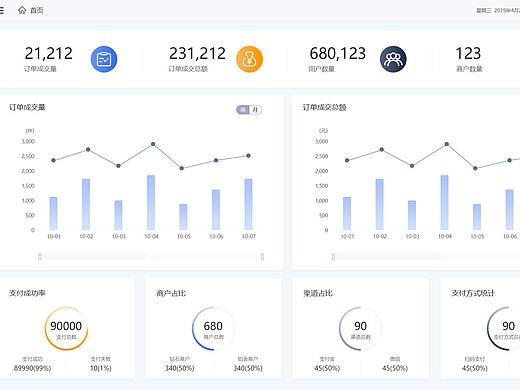The width and height of the screenshot is (520, 390).
Task: Click the 订单成交量 chart title
Action: click(27, 107)
